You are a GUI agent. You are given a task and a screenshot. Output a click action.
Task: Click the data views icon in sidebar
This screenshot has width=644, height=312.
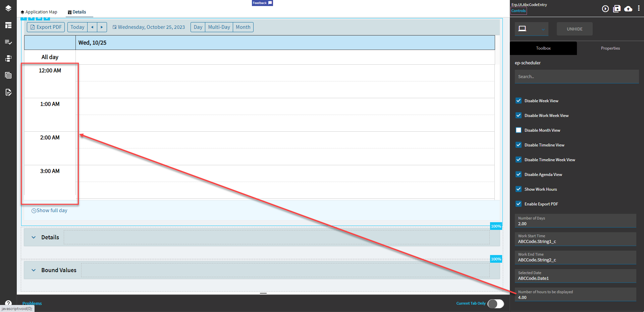tap(8, 59)
